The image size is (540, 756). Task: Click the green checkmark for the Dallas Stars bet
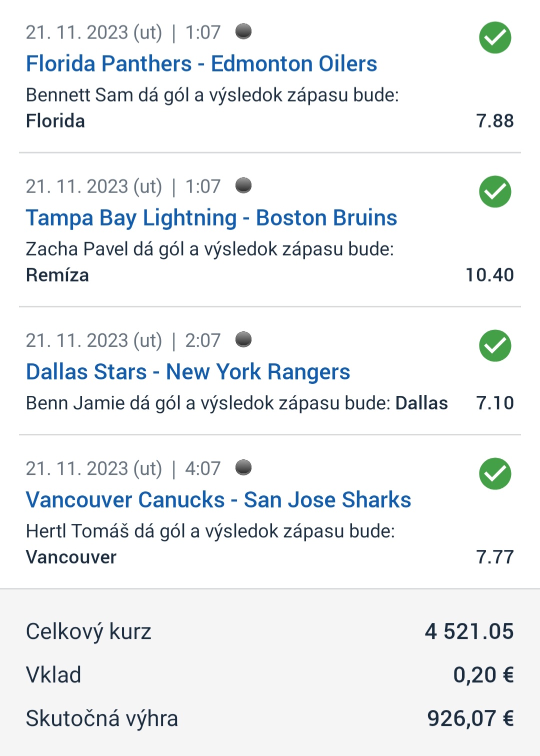coord(495,346)
